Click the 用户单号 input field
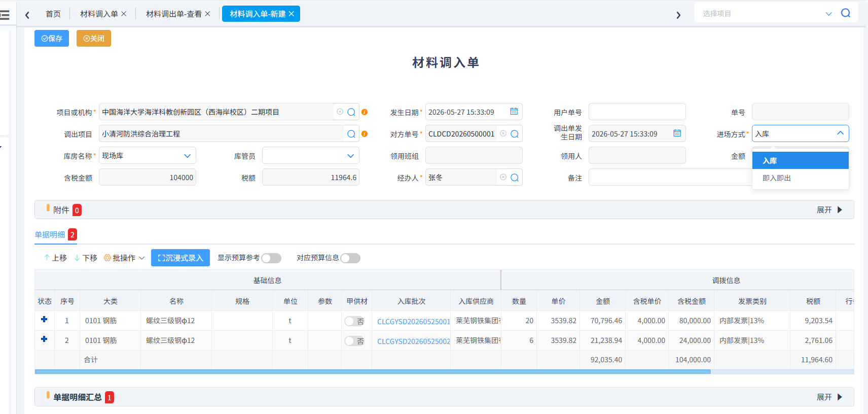Viewport: 868px width, 414px height. tap(637, 112)
